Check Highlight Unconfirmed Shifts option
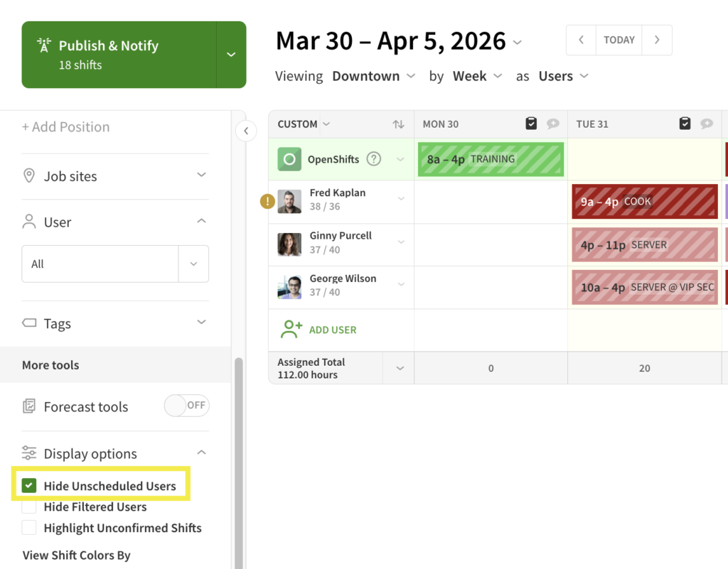728x569 pixels. (29, 528)
